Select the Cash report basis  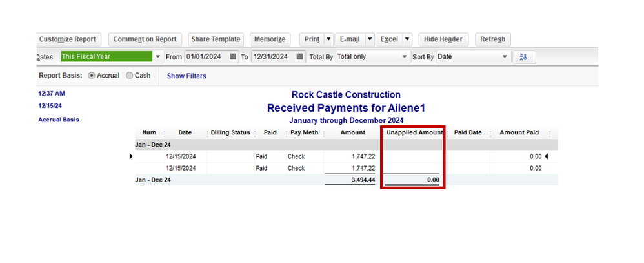point(129,76)
